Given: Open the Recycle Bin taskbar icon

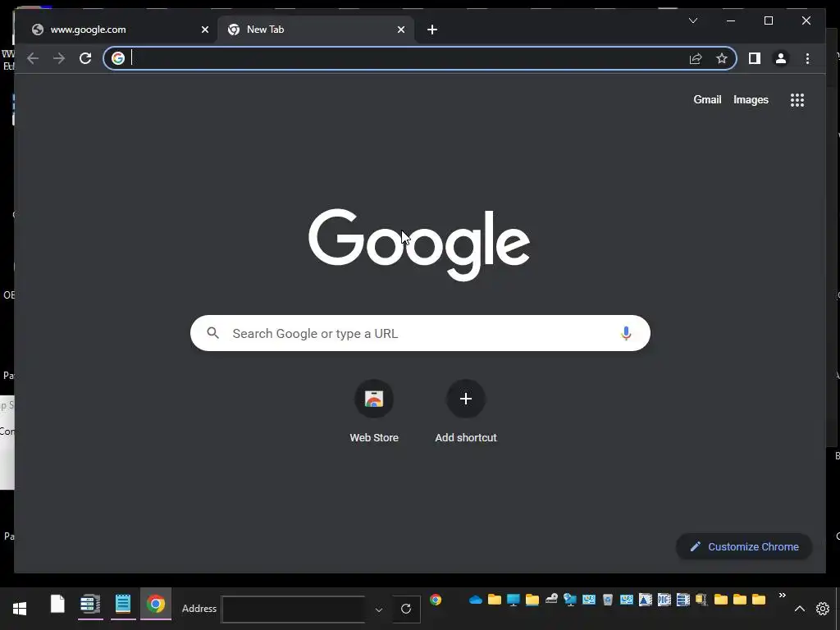Looking at the screenshot, I should [608, 600].
